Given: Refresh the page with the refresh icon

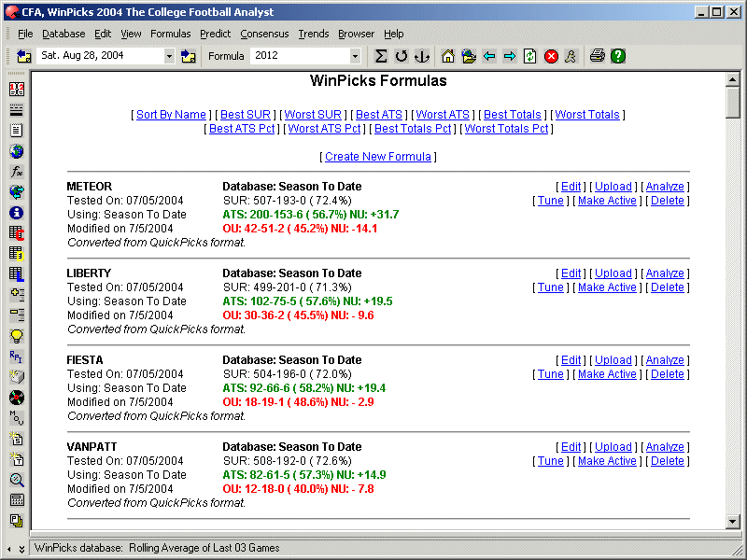Looking at the screenshot, I should (x=529, y=56).
